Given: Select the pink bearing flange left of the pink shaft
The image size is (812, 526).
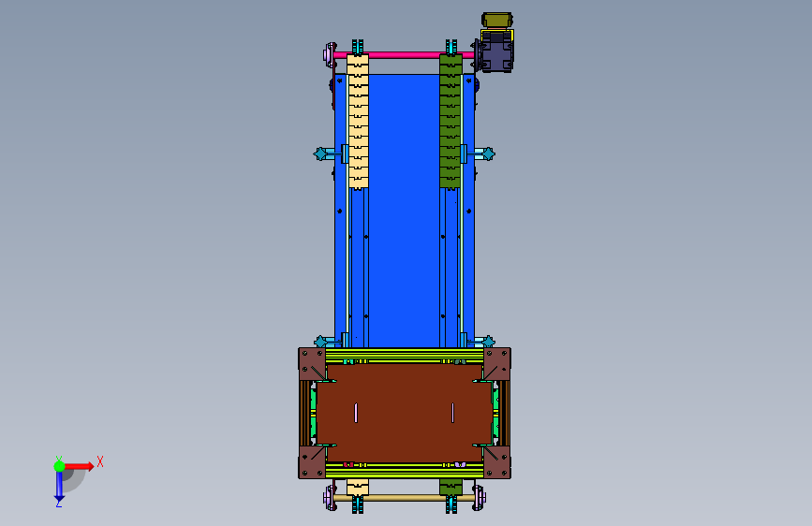Looking at the screenshot, I should pos(328,54).
